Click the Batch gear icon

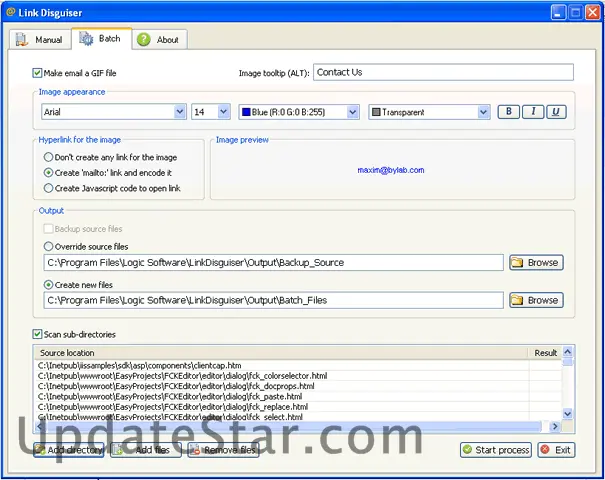(86, 39)
